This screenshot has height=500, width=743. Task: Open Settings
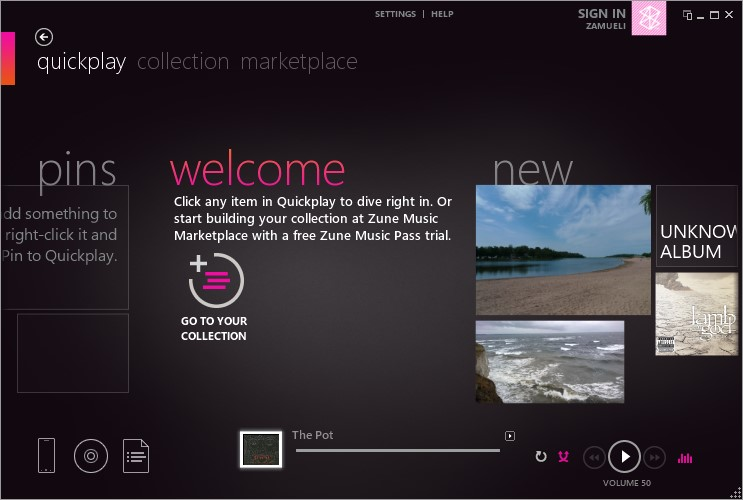[x=395, y=14]
